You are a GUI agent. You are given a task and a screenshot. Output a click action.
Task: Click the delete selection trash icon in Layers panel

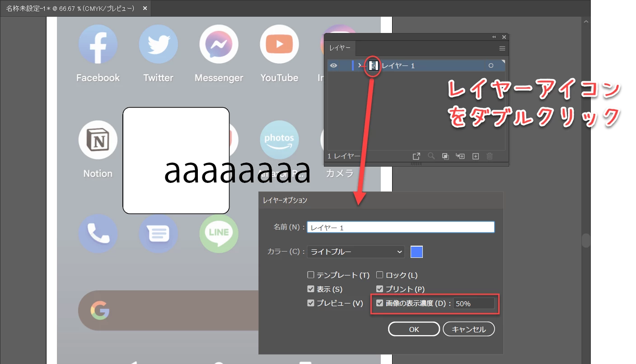pos(490,156)
